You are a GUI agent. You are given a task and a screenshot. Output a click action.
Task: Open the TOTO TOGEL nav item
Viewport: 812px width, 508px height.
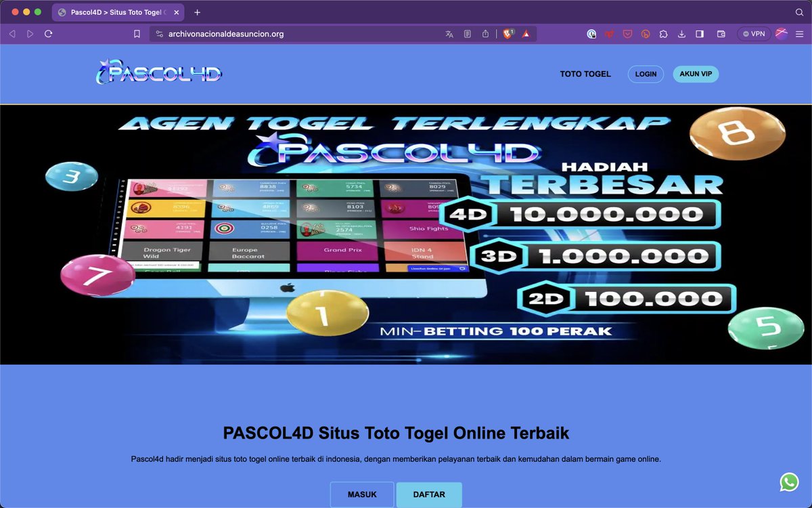point(585,74)
